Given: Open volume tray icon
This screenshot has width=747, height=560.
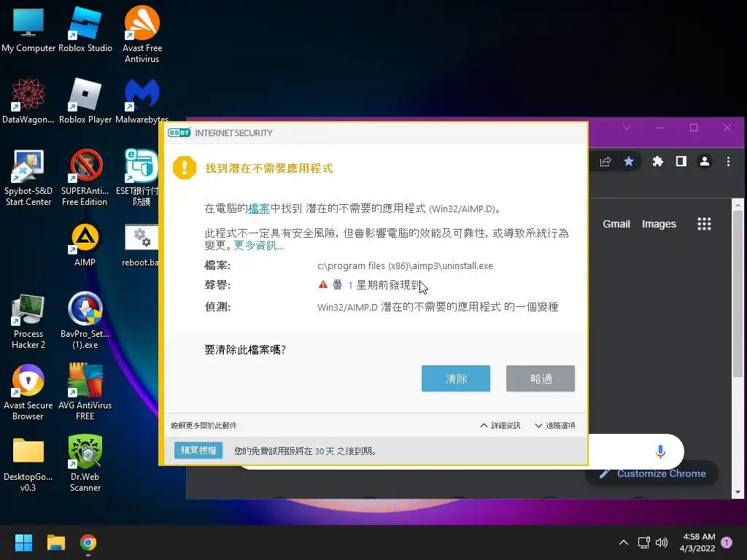Looking at the screenshot, I should [x=662, y=542].
